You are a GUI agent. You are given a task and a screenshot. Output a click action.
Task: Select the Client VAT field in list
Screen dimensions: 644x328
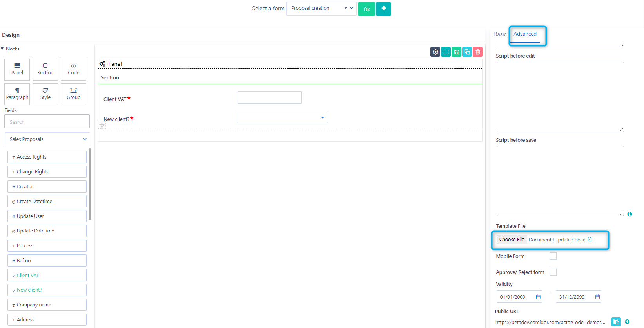pos(47,276)
